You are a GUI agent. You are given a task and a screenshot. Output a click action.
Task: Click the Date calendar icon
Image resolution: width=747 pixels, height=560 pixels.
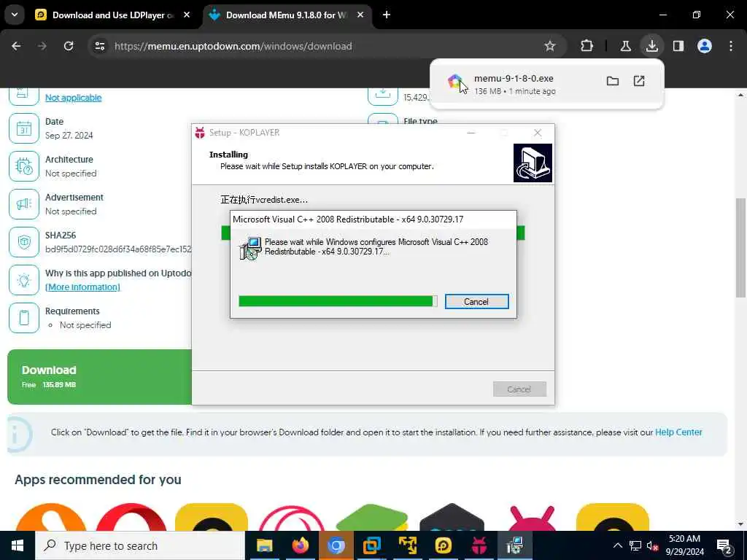pos(24,128)
